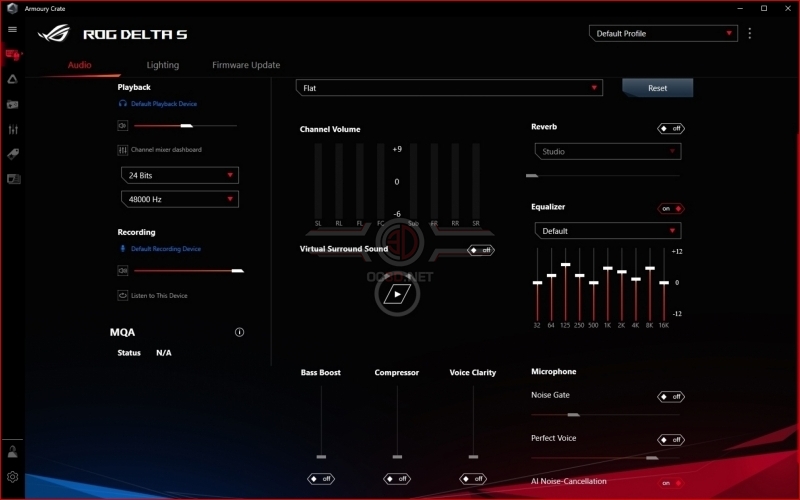The height and width of the screenshot is (500, 800).
Task: Click Default Recording Device link
Action: pyautogui.click(x=166, y=249)
